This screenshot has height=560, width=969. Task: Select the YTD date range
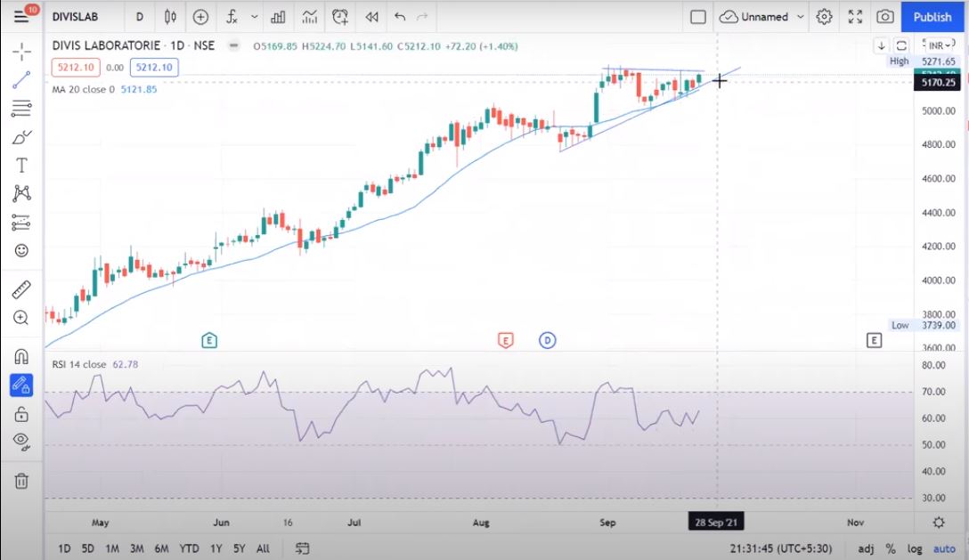point(189,548)
